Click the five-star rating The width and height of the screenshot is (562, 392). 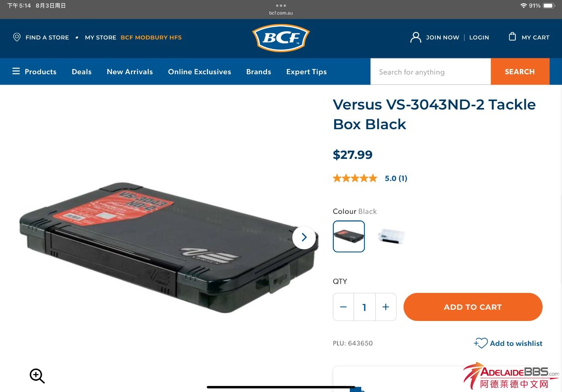(355, 178)
